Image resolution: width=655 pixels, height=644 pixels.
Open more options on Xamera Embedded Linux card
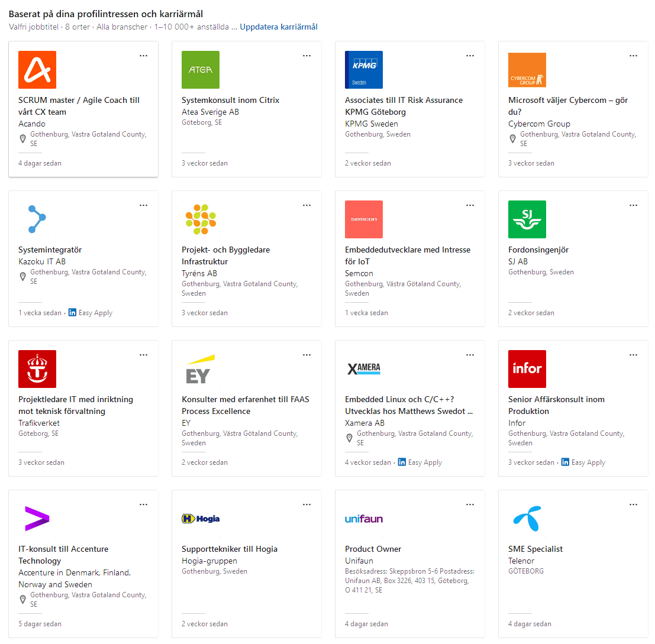click(x=470, y=355)
